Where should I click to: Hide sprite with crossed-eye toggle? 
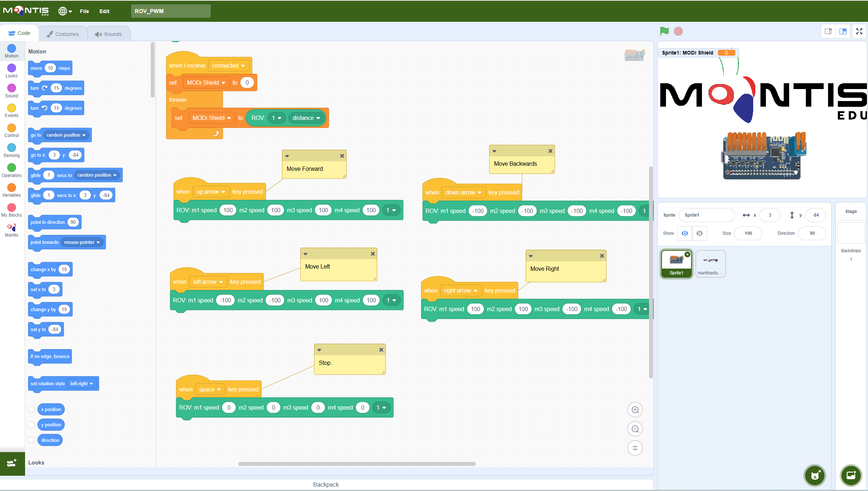tap(699, 233)
